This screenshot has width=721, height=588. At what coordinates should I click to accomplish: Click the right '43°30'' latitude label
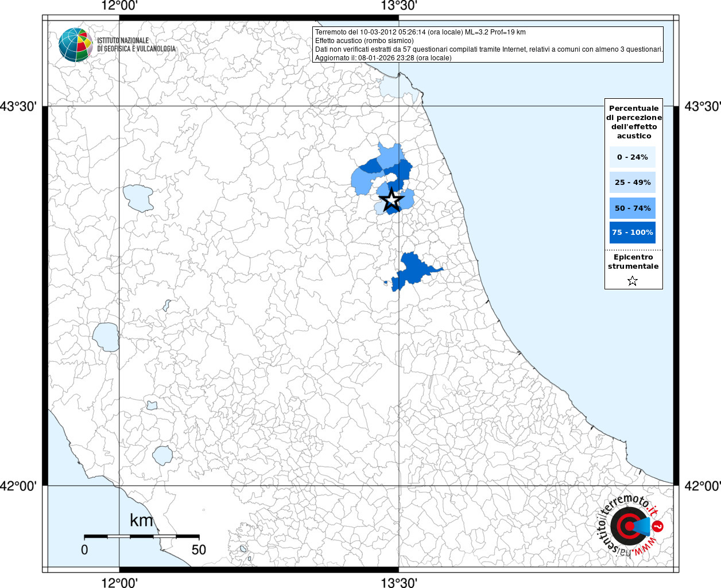pyautogui.click(x=703, y=106)
